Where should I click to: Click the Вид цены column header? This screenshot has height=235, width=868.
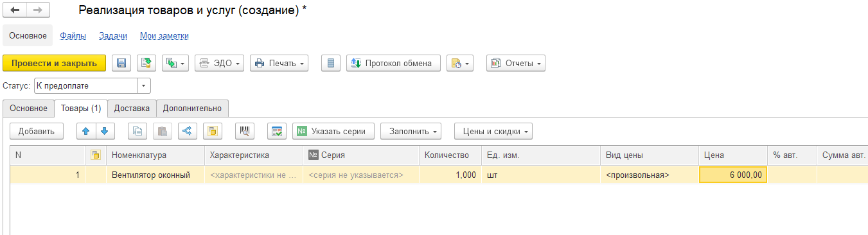point(650,155)
